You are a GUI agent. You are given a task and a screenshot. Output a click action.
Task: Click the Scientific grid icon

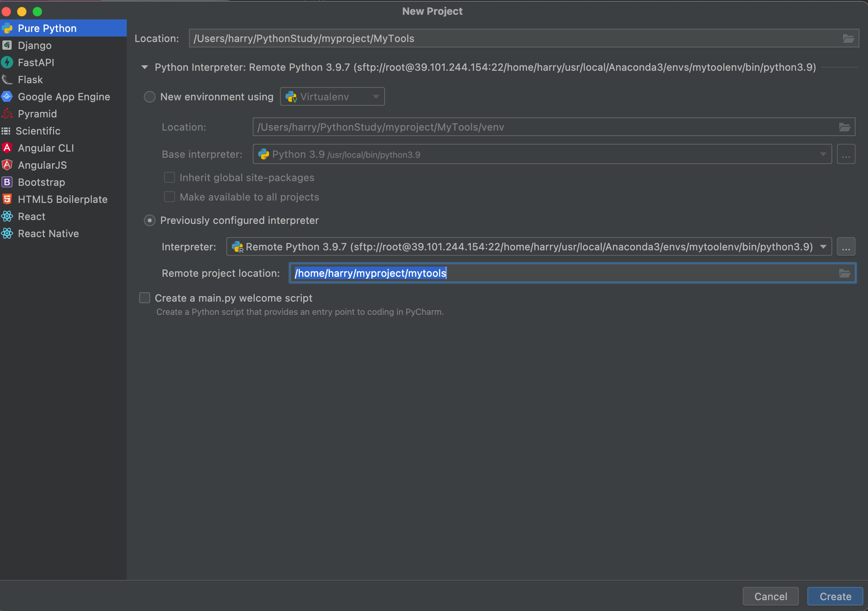click(6, 131)
